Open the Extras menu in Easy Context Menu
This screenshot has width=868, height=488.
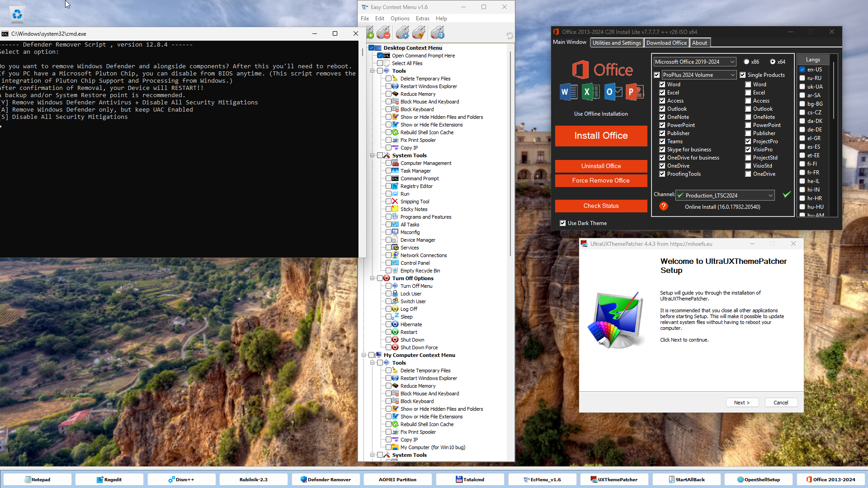tap(423, 19)
